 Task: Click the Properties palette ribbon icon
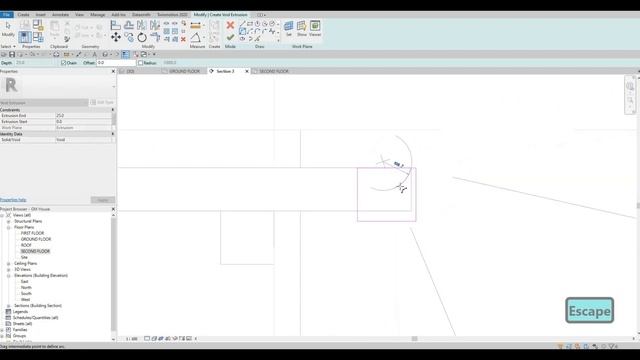pos(24,37)
